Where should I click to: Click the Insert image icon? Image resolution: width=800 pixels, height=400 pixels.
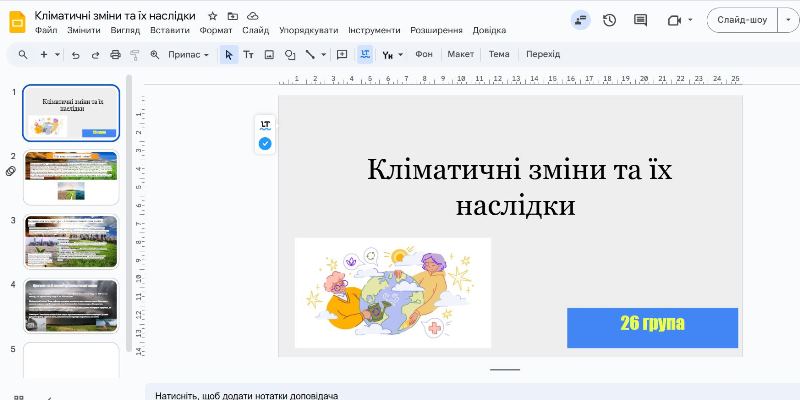coord(269,54)
